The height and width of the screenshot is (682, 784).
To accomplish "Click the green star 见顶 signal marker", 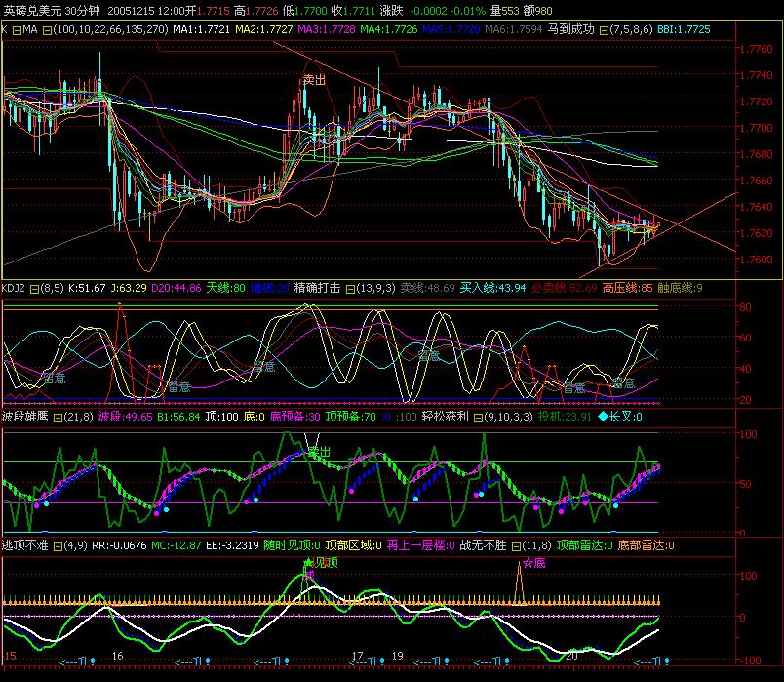I will 309,563.
